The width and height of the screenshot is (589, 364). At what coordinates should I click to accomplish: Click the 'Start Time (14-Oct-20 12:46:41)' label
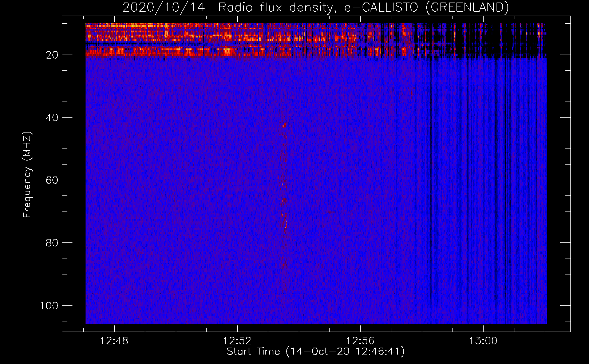click(x=316, y=352)
